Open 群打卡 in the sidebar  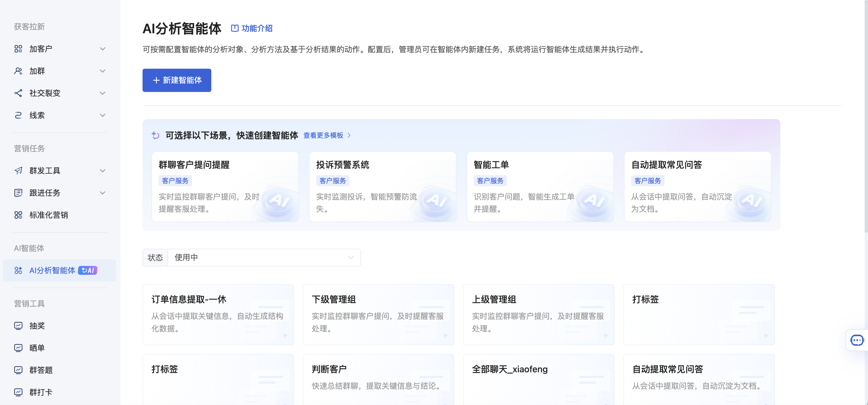point(59,392)
